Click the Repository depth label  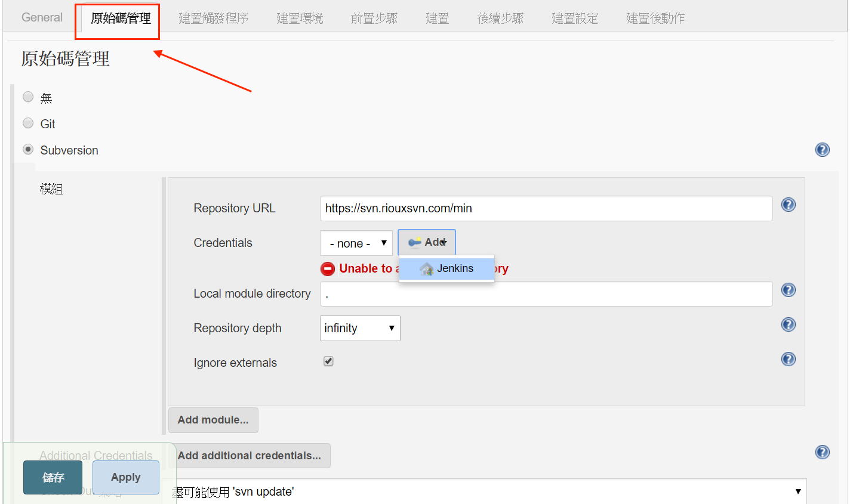coord(238,328)
